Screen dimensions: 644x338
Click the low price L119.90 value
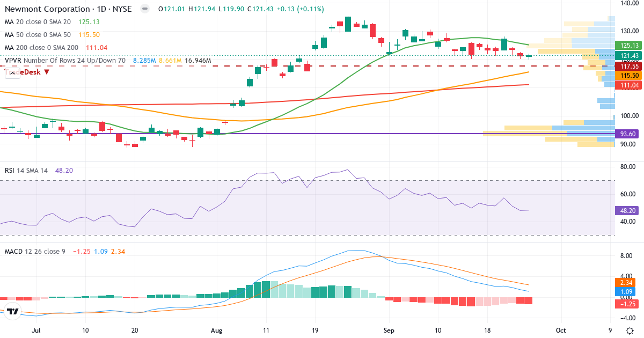[231, 9]
